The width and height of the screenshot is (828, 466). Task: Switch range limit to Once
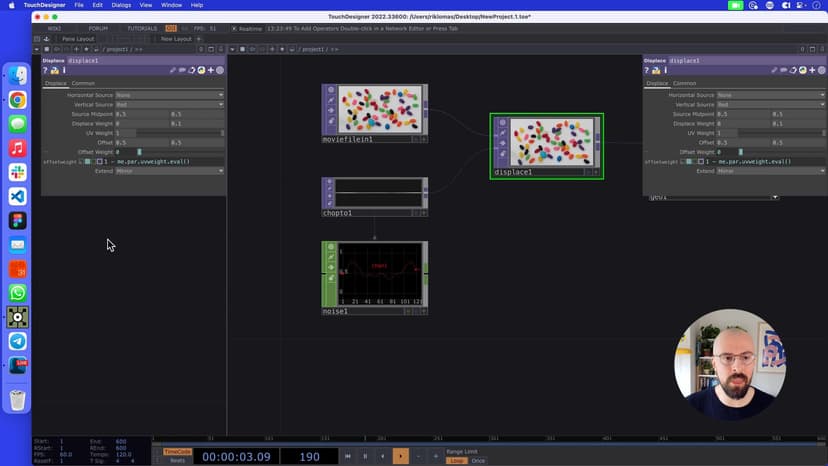coord(478,461)
